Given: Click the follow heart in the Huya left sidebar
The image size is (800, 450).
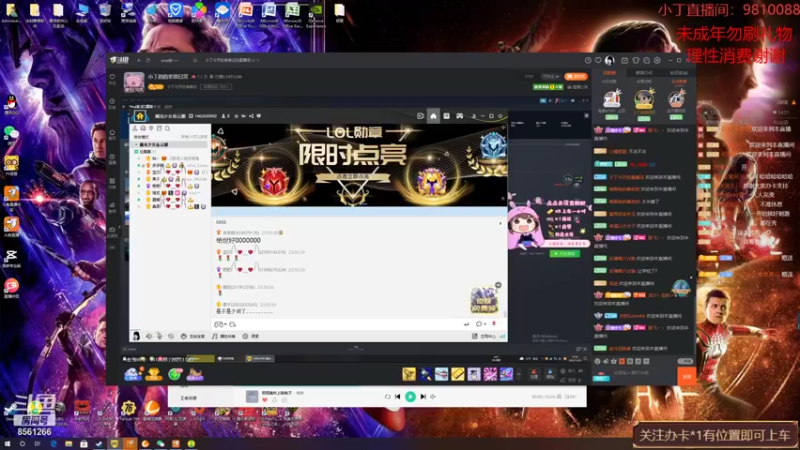Looking at the screenshot, I should (x=112, y=77).
